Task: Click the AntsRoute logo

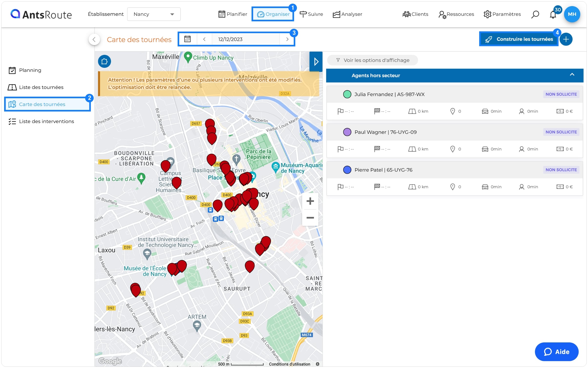Action: coord(41,14)
